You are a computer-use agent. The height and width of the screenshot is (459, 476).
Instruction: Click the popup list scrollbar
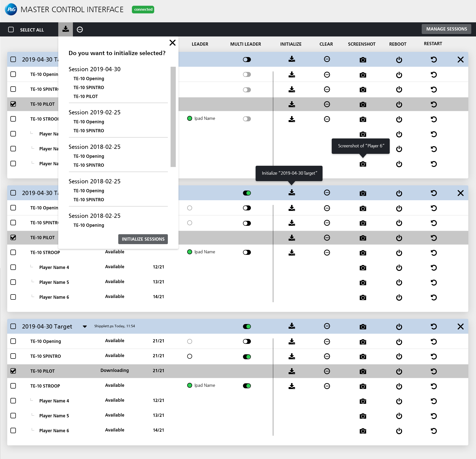[x=173, y=117]
